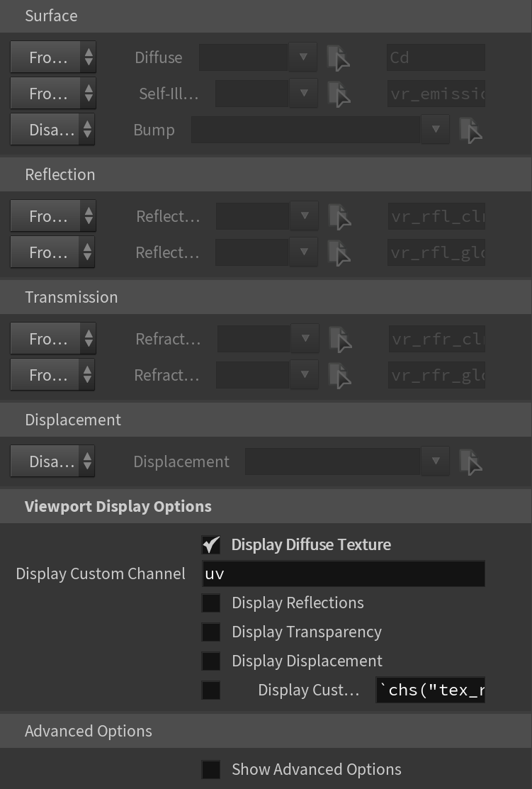Viewport: 532px width, 789px height.
Task: Enable Display Transparency checkbox
Action: coord(210,632)
